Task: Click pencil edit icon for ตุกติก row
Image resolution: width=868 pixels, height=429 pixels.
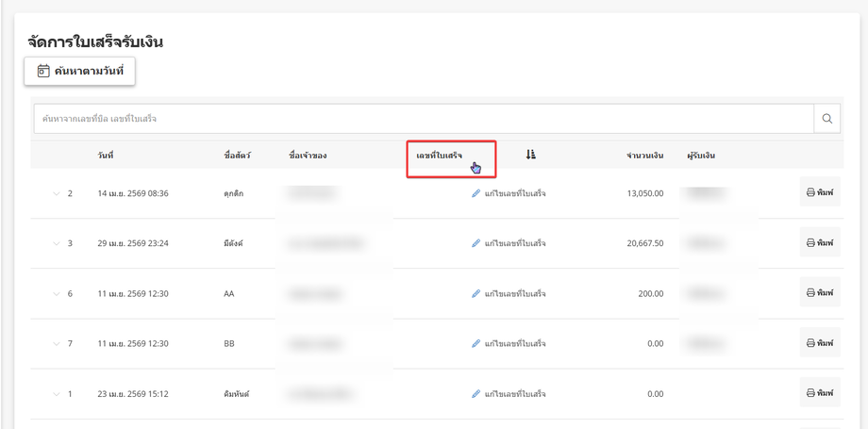Action: pyautogui.click(x=476, y=193)
